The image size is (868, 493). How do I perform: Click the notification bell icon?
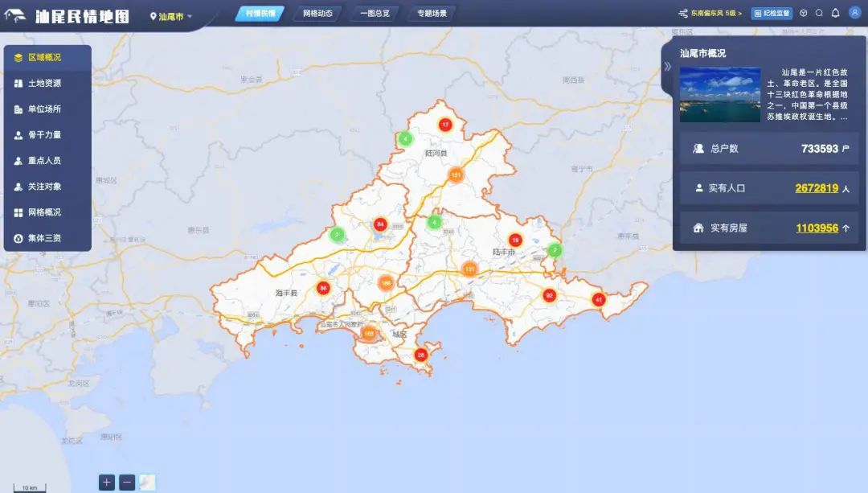click(835, 13)
